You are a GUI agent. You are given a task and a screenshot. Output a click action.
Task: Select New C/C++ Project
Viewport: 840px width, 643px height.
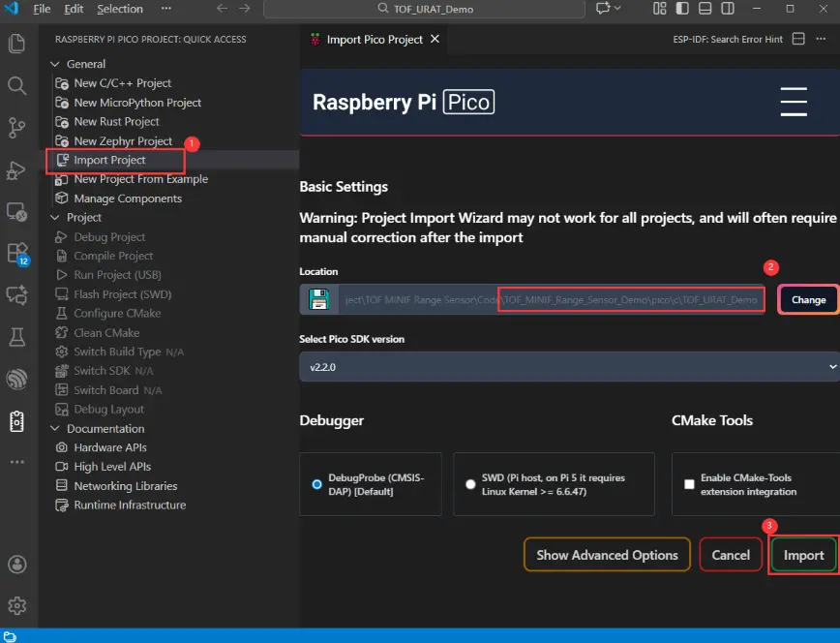pos(123,83)
